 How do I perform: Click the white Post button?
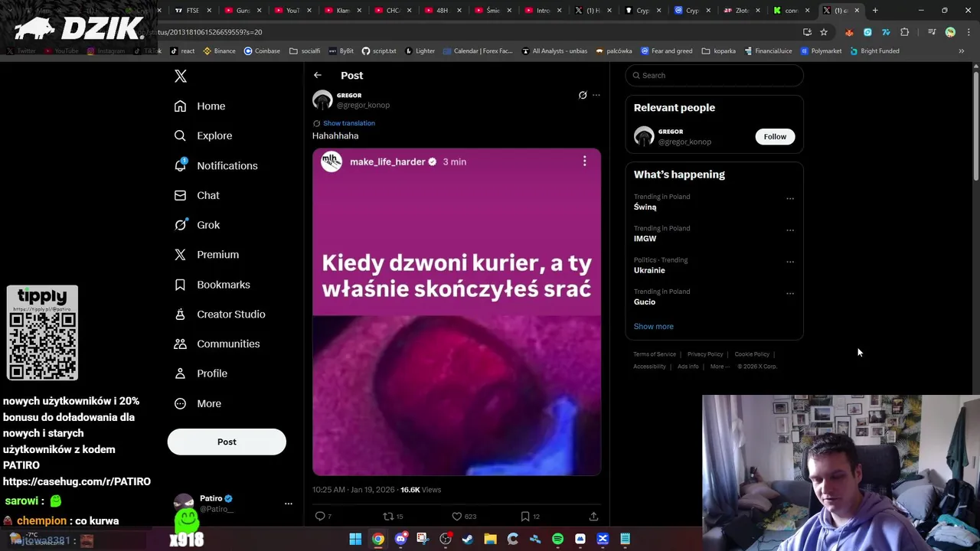click(x=227, y=442)
